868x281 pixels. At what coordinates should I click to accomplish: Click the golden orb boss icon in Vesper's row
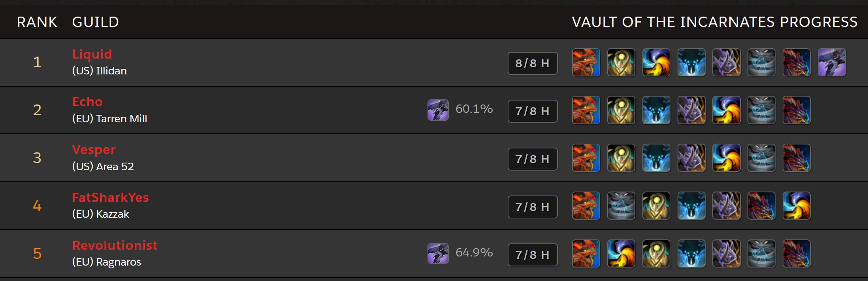click(621, 158)
